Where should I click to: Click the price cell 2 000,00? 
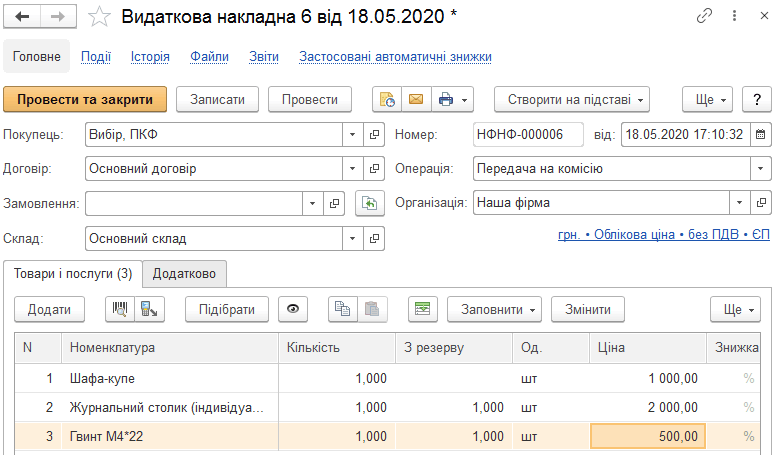(648, 408)
